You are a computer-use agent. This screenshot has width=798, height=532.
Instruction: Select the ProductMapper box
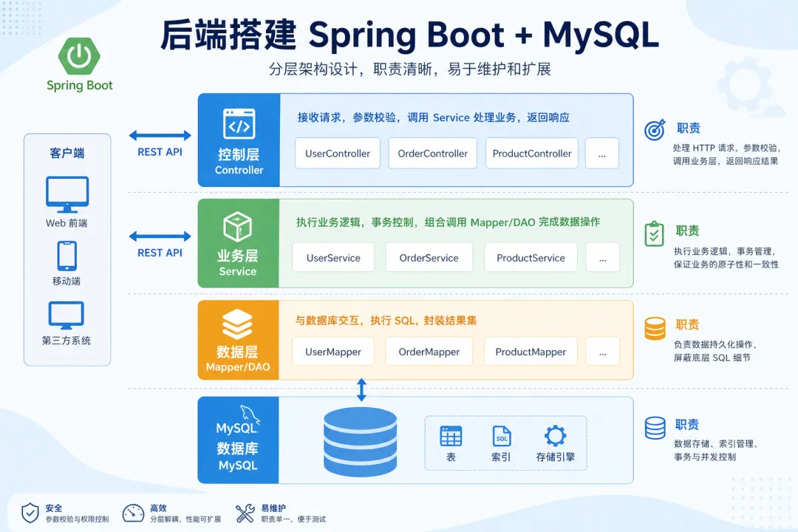coord(531,351)
